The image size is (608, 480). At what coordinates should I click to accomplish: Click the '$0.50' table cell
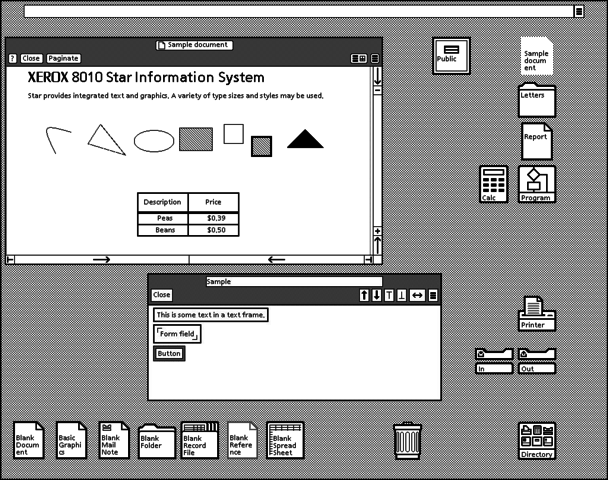point(216,230)
